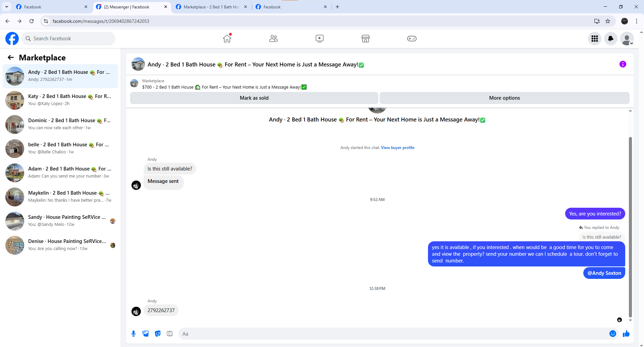The height and width of the screenshot is (347, 644).
Task: Open Facebook home logo
Action: tap(12, 39)
